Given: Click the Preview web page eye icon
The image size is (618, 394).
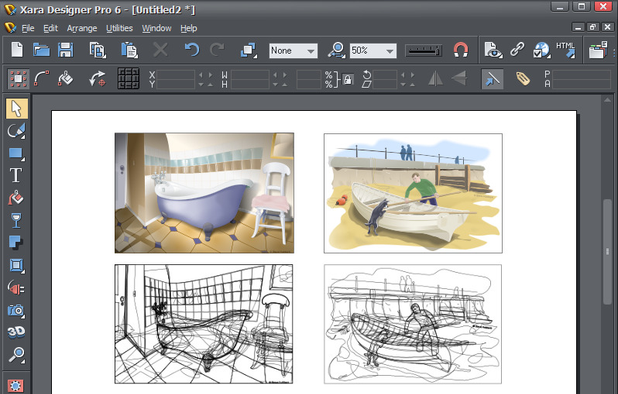Looking at the screenshot, I should tap(493, 50).
